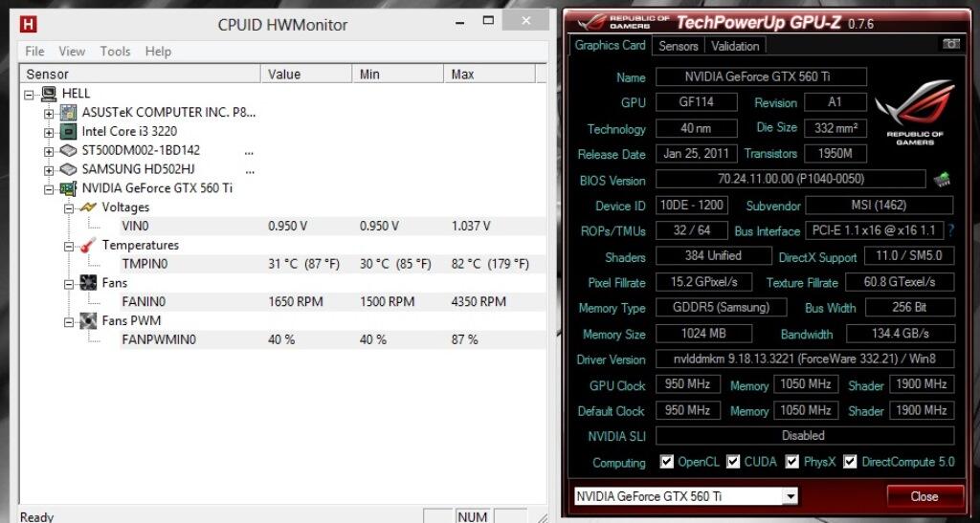Collapse the Temperatures node
980x523 pixels.
coord(69,247)
